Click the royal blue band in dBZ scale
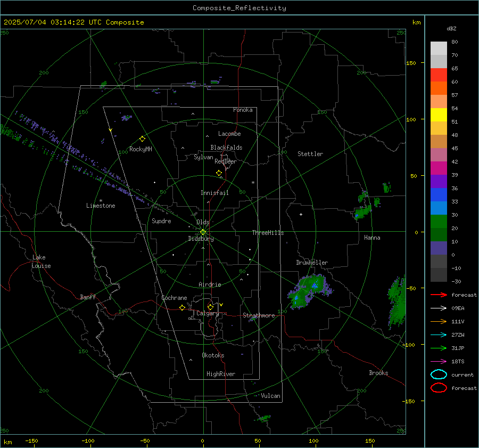 439,195
